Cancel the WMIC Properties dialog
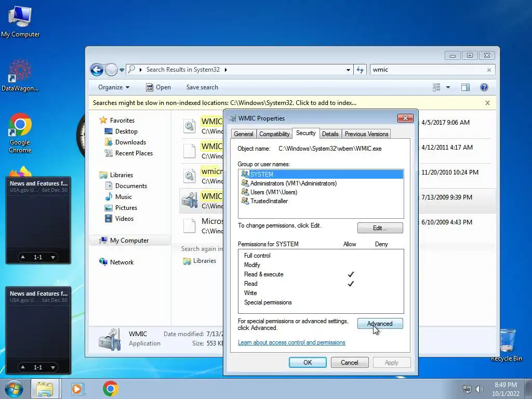Screen dimensions: 532x399 350,362
